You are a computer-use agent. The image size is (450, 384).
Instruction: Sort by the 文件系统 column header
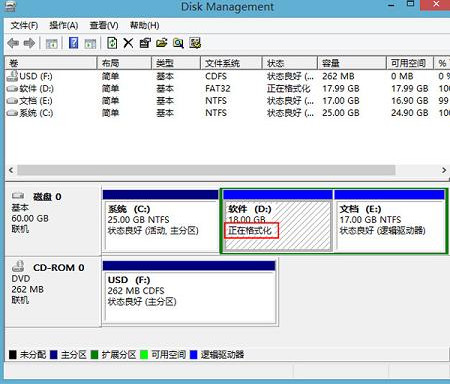point(231,63)
